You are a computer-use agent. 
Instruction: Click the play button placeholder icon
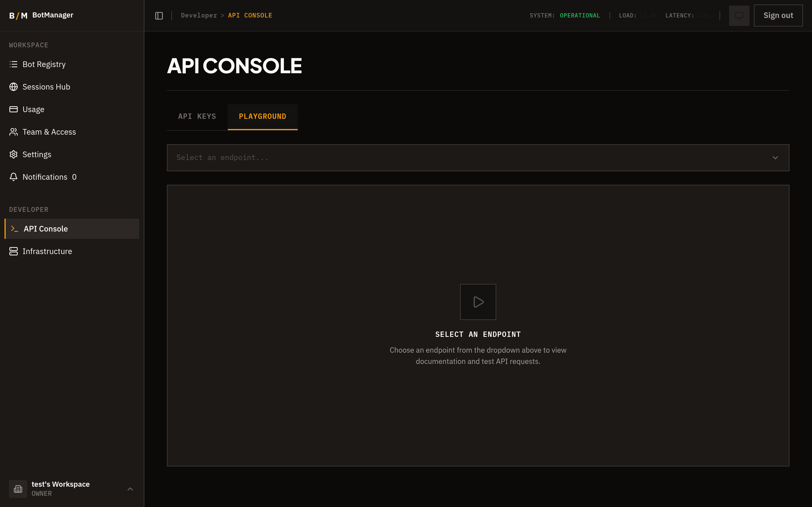478,302
